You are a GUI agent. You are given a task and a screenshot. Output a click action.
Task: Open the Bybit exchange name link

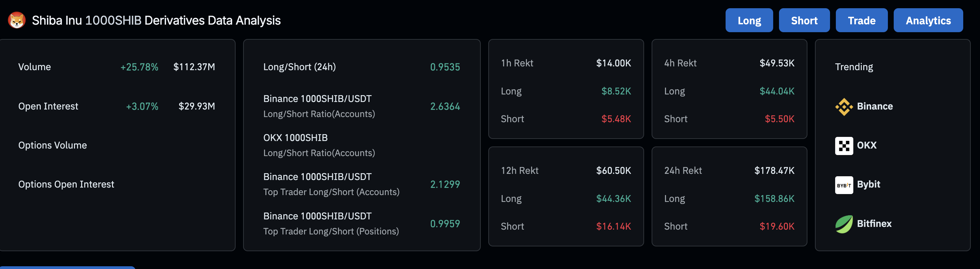click(x=868, y=184)
